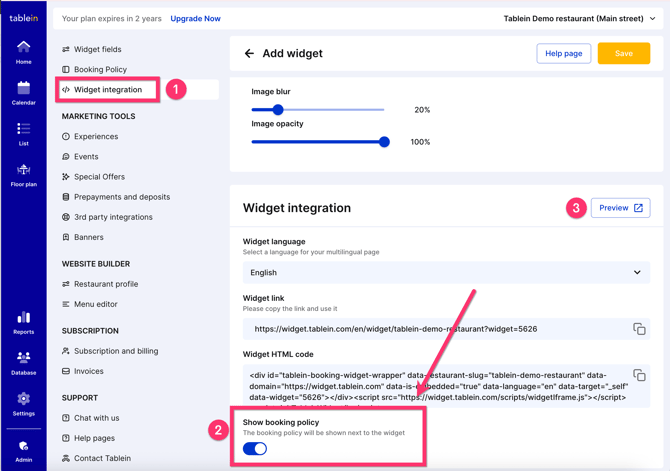Click the Contact Tablein icon

[65, 458]
